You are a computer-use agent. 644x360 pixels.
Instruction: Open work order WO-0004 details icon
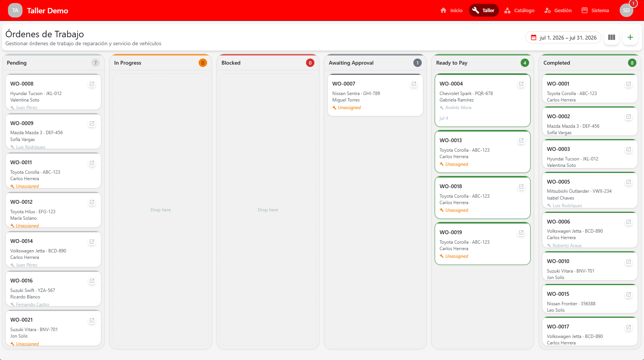pyautogui.click(x=521, y=84)
